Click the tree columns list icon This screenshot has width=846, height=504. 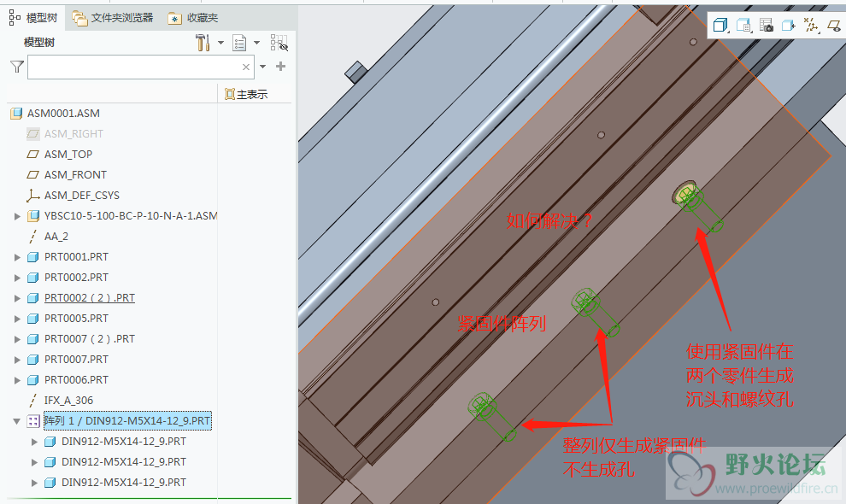[239, 43]
